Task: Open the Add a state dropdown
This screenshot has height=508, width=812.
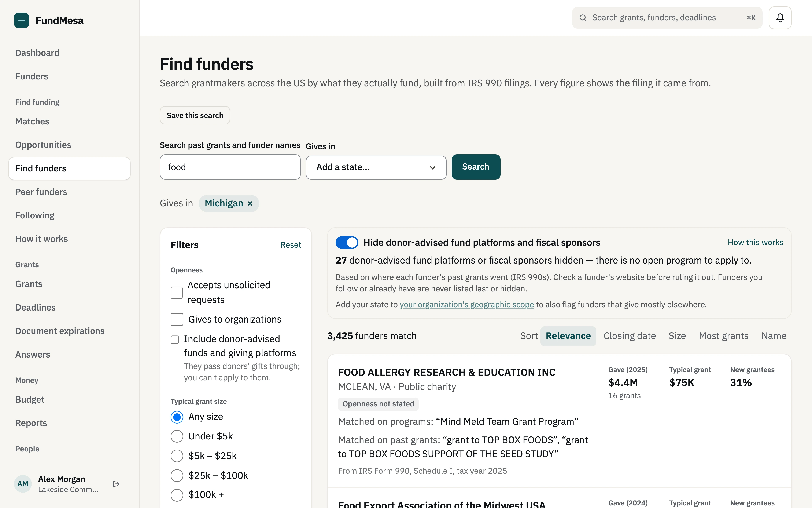Action: 376,167
